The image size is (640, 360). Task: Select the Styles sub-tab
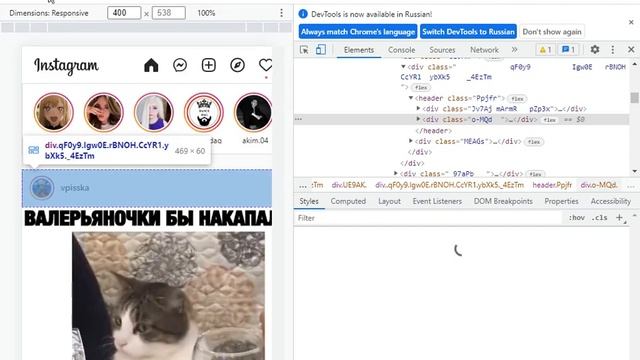coord(309,201)
